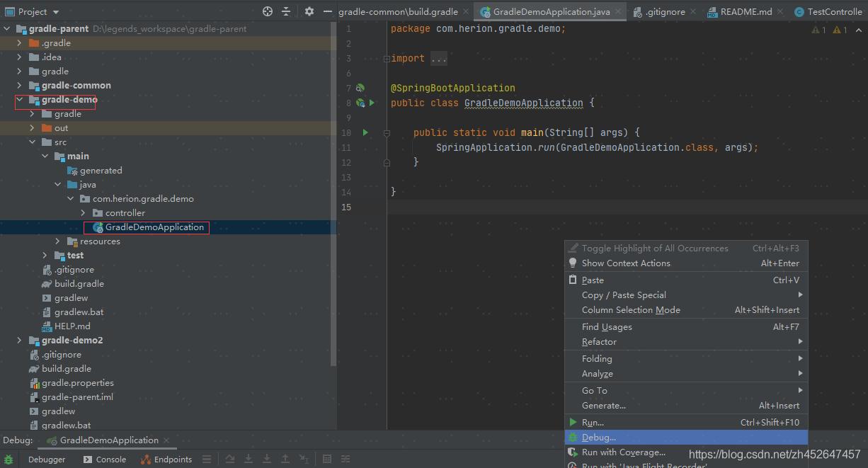Fold the main method with gutter toggle

(387, 132)
